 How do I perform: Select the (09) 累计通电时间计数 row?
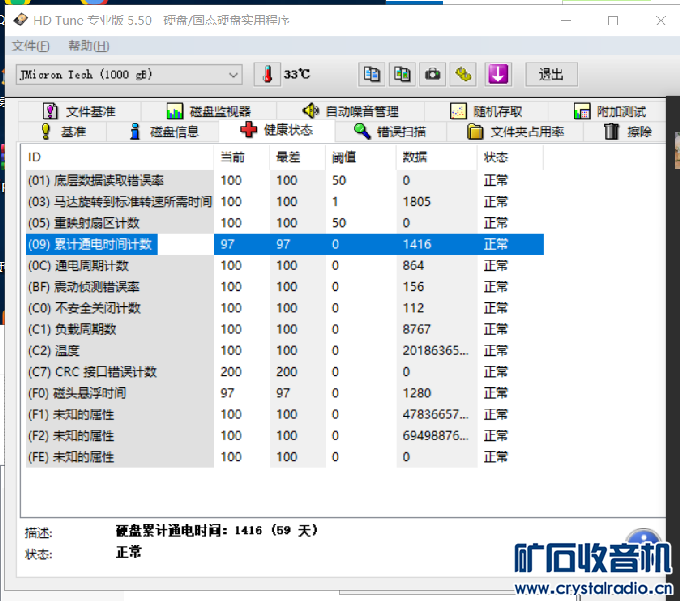pyautogui.click(x=284, y=244)
